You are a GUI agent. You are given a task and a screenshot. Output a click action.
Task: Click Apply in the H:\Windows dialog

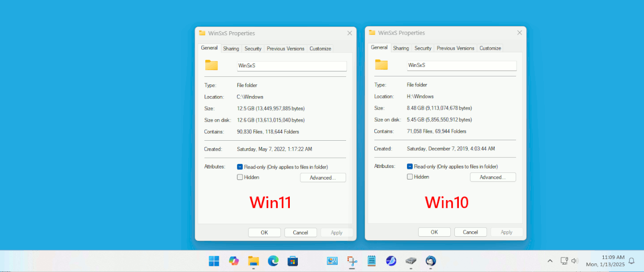[x=507, y=232]
